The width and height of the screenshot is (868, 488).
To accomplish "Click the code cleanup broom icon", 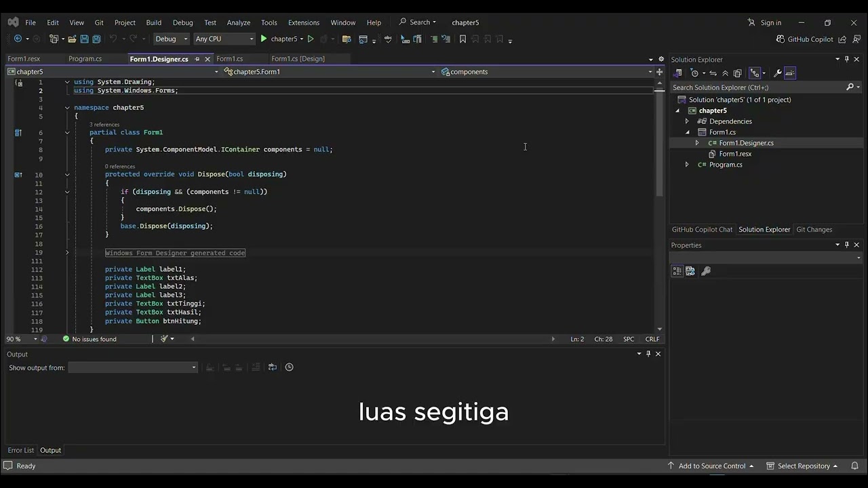I will coord(164,339).
